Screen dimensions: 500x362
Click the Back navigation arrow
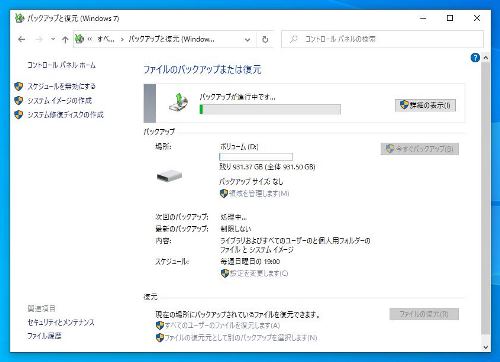[22, 40]
